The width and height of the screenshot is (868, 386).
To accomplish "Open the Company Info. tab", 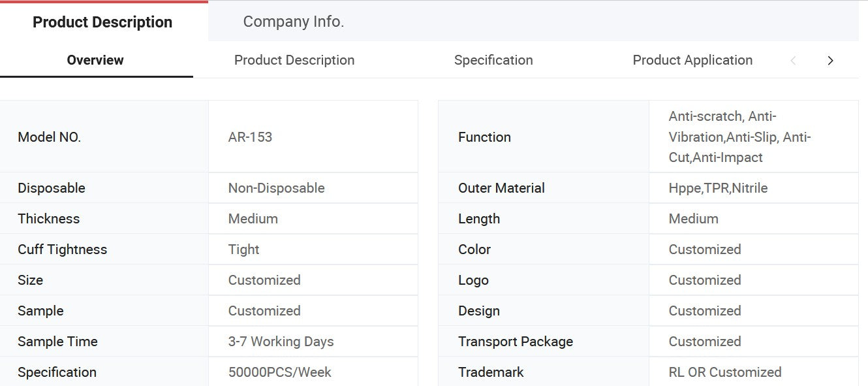I will 293,22.
